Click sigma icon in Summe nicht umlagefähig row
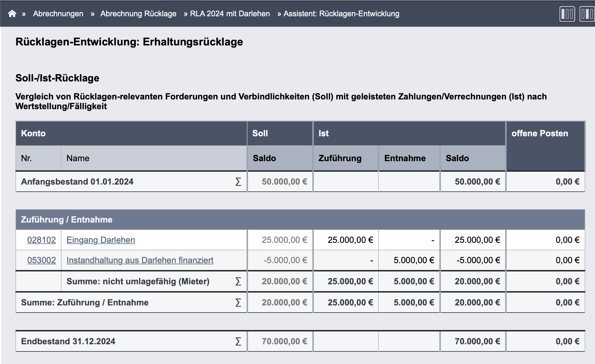Image resolution: width=595 pixels, height=364 pixels. (x=238, y=281)
